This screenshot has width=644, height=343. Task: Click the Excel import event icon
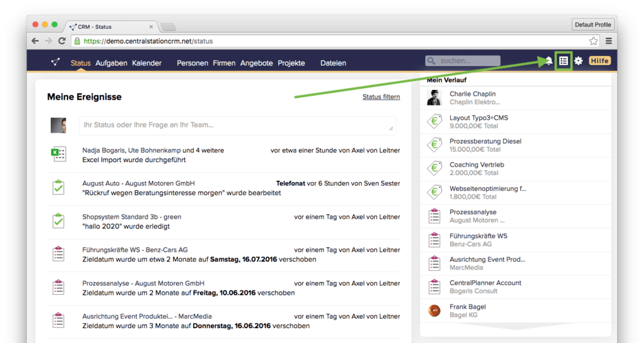click(x=59, y=154)
